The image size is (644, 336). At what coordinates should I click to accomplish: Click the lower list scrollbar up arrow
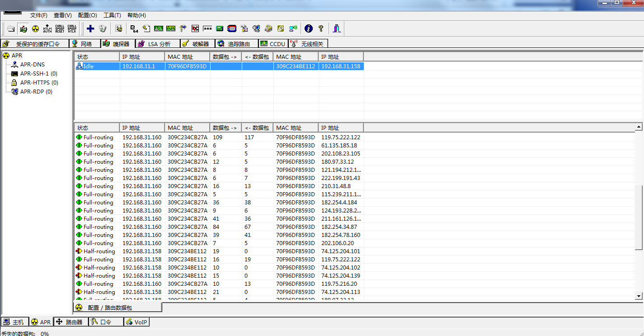point(639,127)
